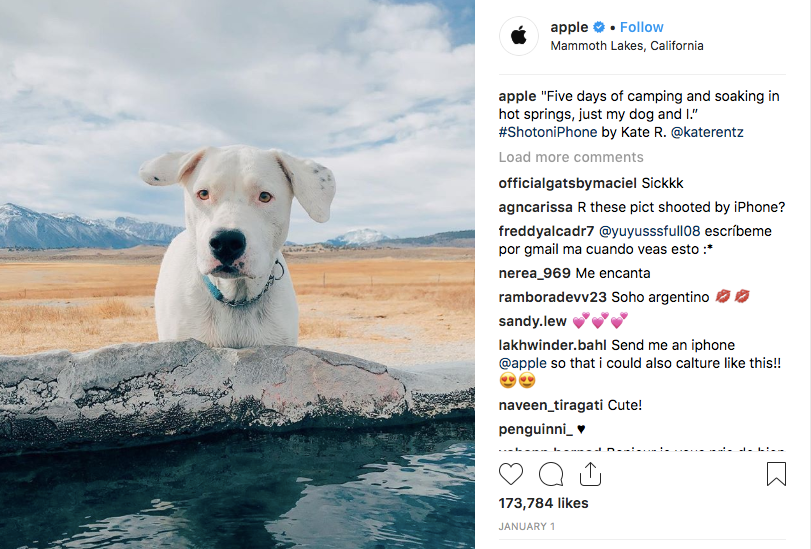Expand Load more comments
The image size is (811, 549).
click(571, 157)
